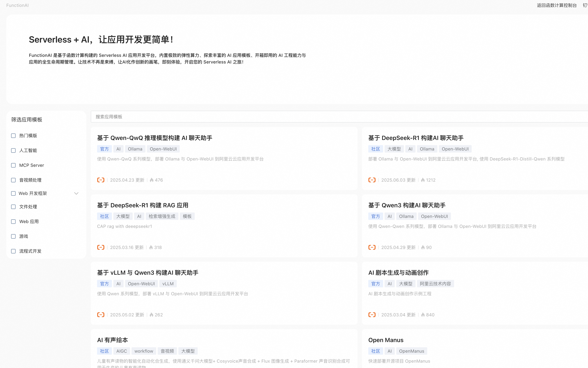588x368 pixels.
Task: Click the 筛选应用模板 panel heading
Action: tap(27, 120)
